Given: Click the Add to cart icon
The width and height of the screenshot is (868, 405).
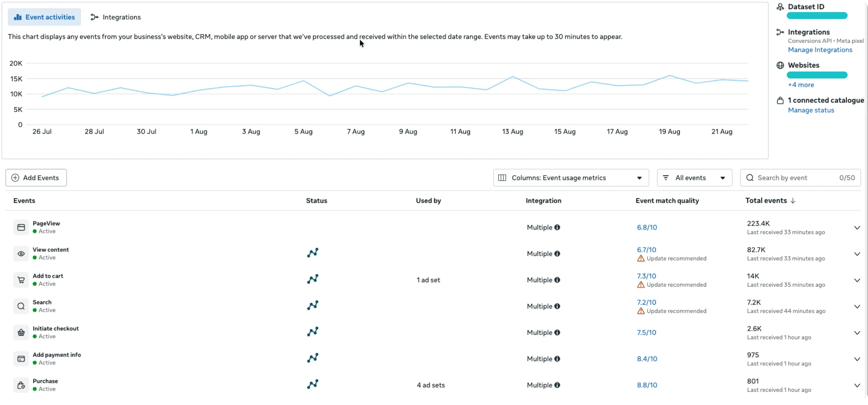Looking at the screenshot, I should pyautogui.click(x=21, y=280).
